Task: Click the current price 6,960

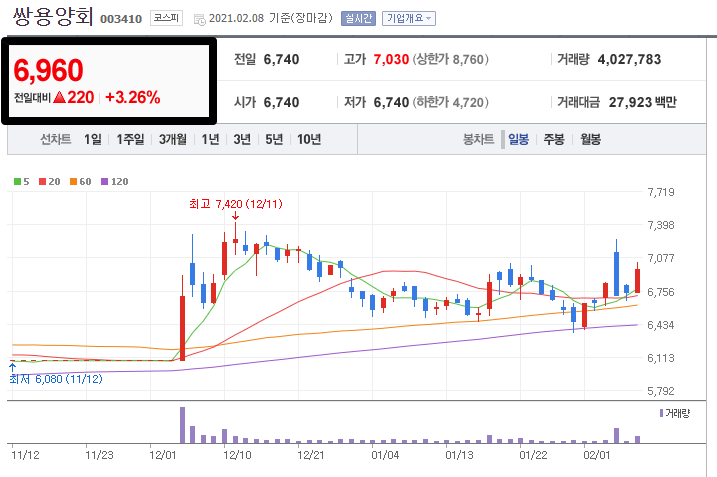Action: pyautogui.click(x=48, y=70)
